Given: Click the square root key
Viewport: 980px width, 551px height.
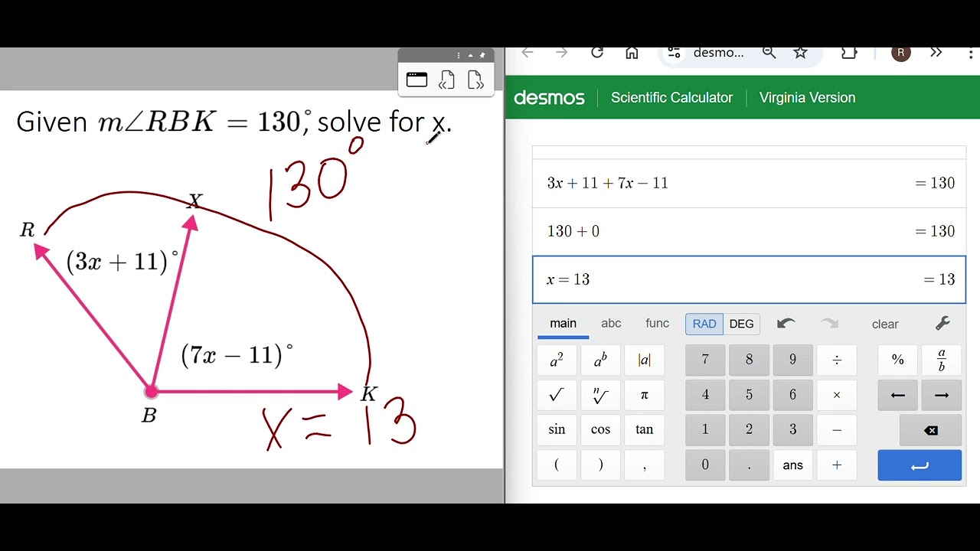Looking at the screenshot, I should pyautogui.click(x=557, y=395).
